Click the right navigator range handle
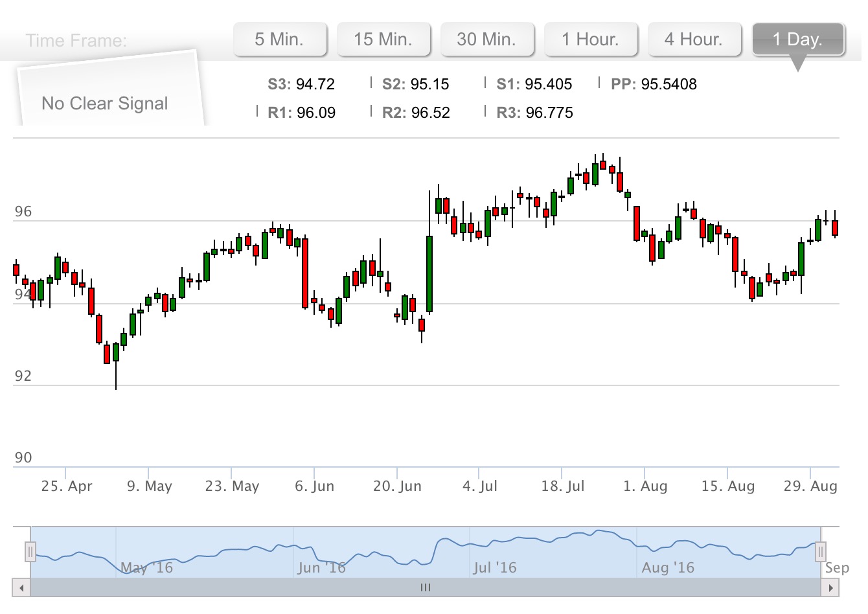This screenshot has width=868, height=614. tap(820, 552)
